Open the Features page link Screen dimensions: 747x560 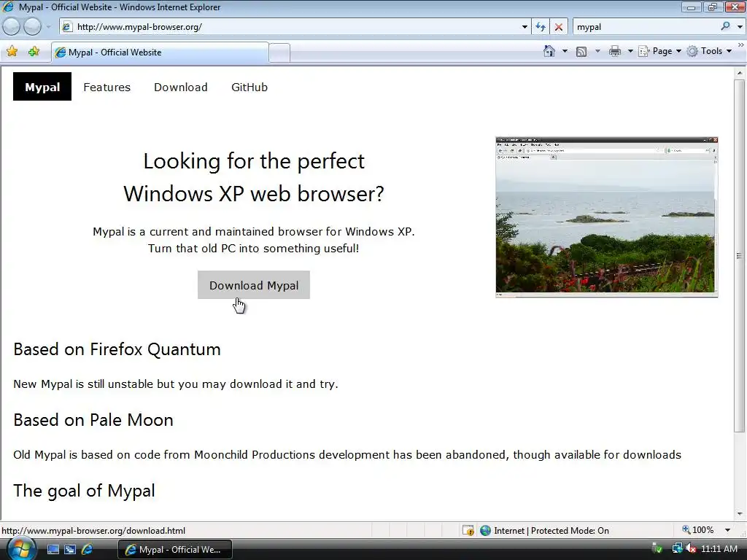click(x=107, y=87)
